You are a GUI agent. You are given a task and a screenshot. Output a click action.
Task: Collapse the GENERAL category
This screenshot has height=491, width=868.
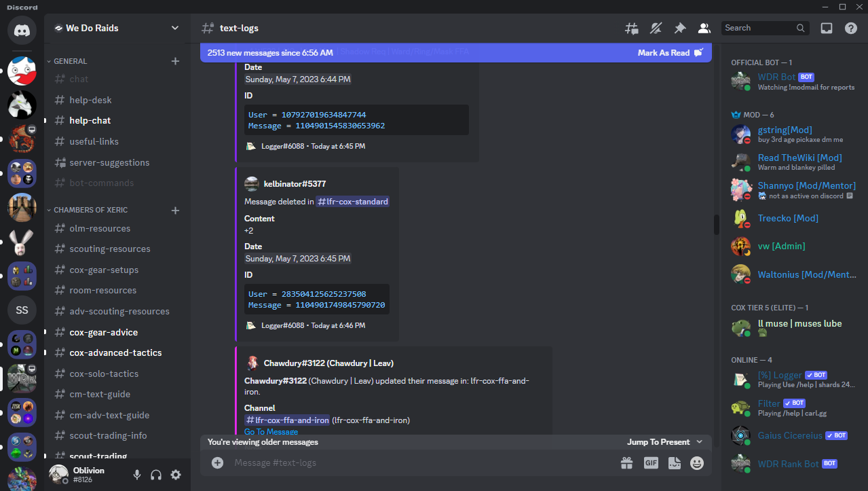[71, 61]
